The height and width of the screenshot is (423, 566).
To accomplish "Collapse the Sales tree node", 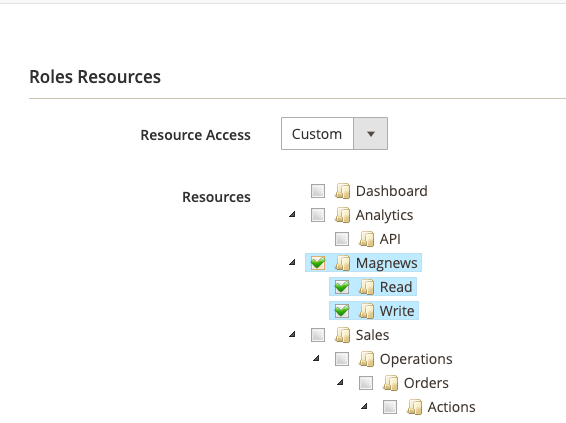I will click(292, 335).
